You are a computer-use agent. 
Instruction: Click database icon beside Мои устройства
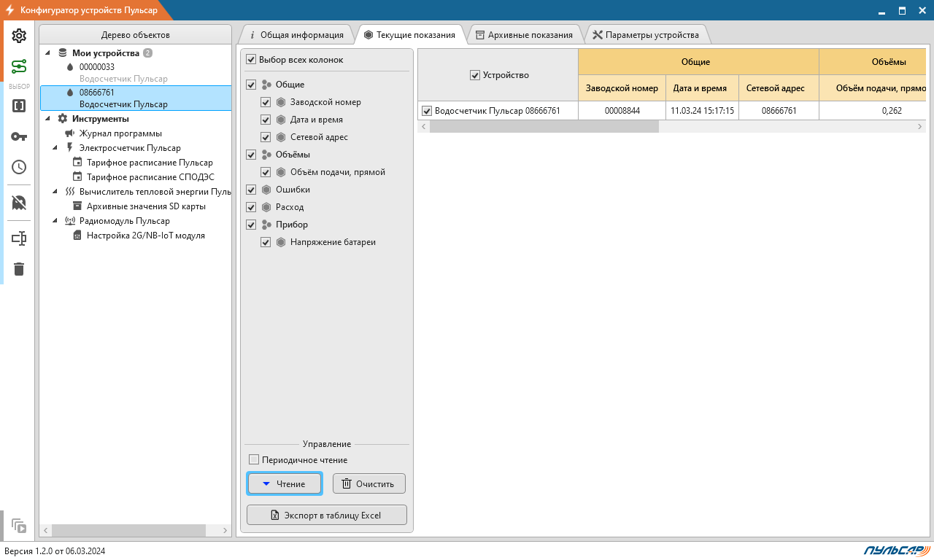coord(63,53)
